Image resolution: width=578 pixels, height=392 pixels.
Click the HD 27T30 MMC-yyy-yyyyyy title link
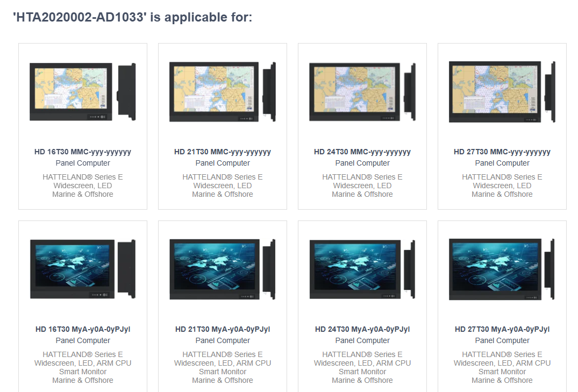click(502, 152)
